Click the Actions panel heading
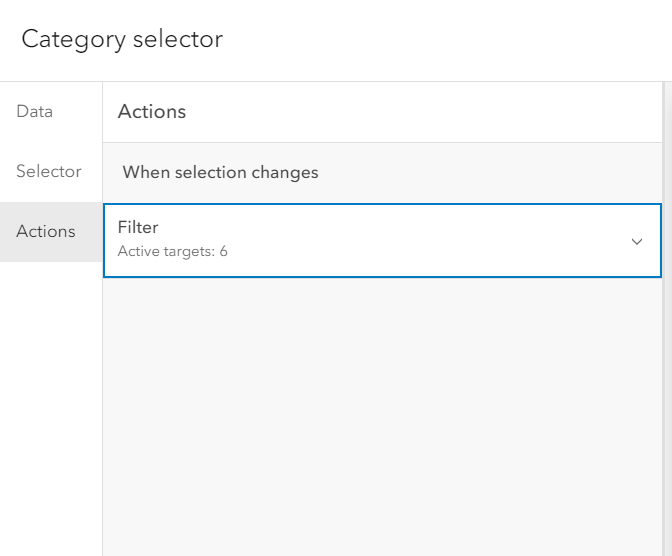 152,111
